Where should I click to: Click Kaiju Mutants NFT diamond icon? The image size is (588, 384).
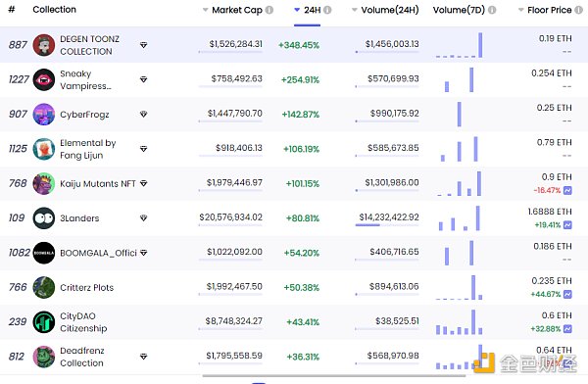click(143, 183)
